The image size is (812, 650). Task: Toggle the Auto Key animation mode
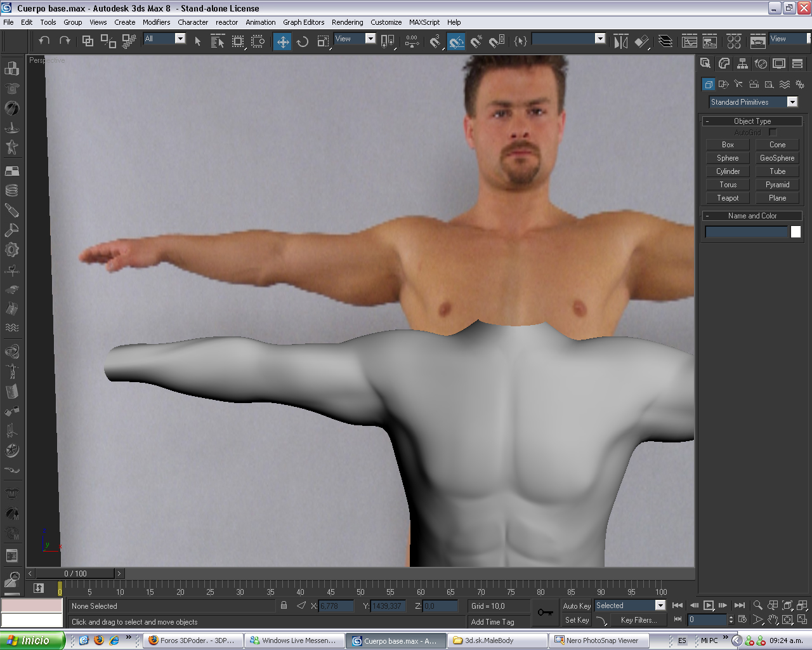pyautogui.click(x=576, y=606)
